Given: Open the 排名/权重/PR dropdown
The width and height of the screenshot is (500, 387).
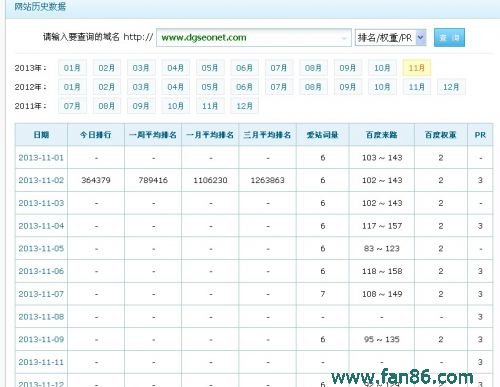Looking at the screenshot, I should pyautogui.click(x=390, y=38).
